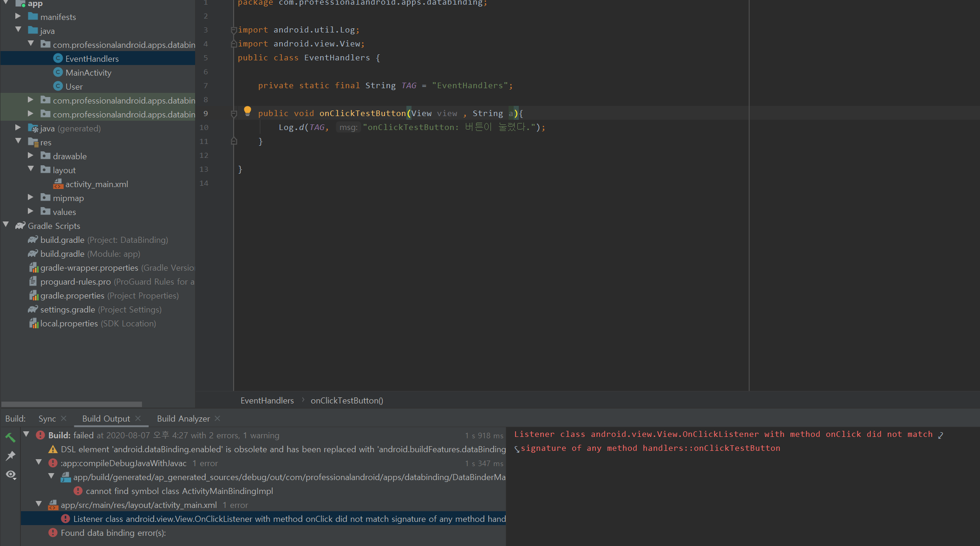Image resolution: width=980 pixels, height=546 pixels.
Task: Open the User class file
Action: tap(74, 87)
